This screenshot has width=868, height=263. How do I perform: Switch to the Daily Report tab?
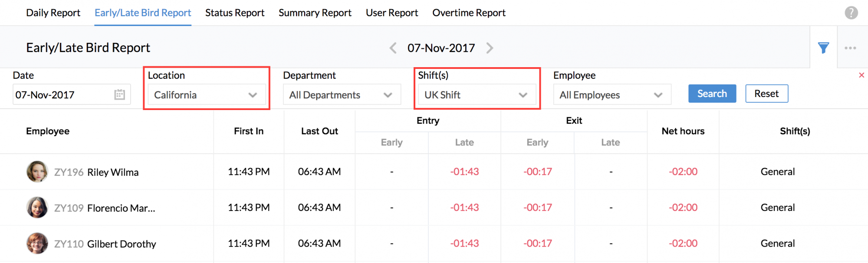coord(53,13)
